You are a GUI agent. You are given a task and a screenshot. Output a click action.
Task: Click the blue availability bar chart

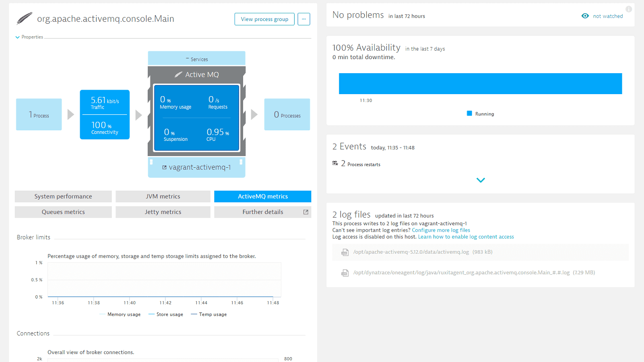480,84
